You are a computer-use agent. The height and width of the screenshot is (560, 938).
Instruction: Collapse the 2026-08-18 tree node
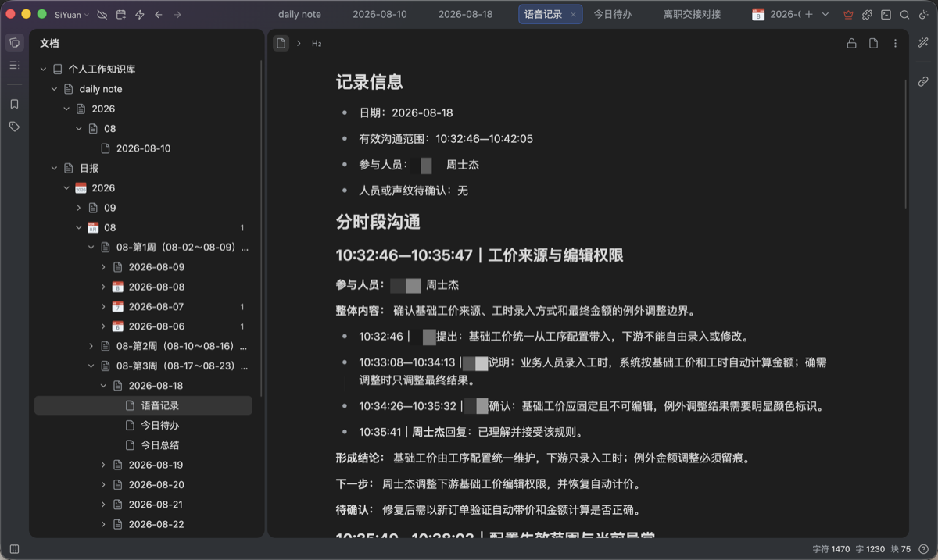pos(103,386)
